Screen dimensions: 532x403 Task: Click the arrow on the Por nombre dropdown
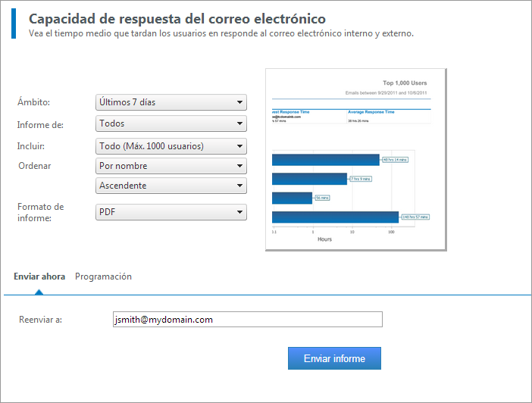pos(239,166)
